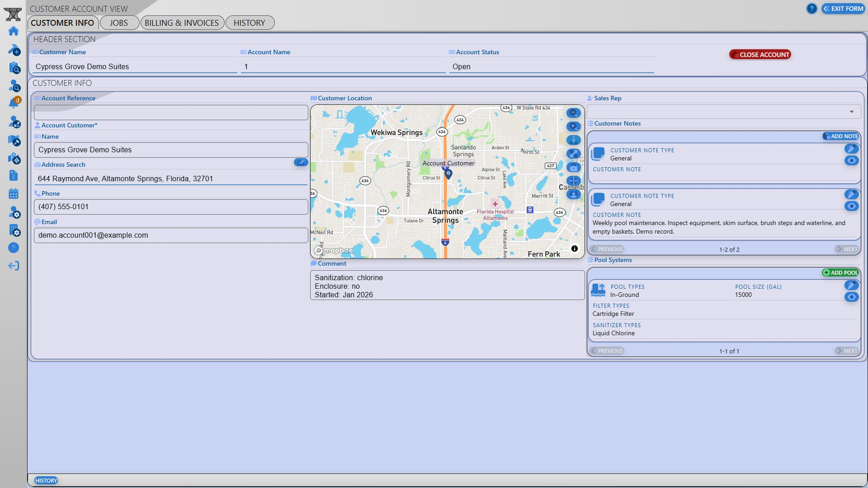Activate the street view person map control
This screenshot has width=868, height=488.
573,140
